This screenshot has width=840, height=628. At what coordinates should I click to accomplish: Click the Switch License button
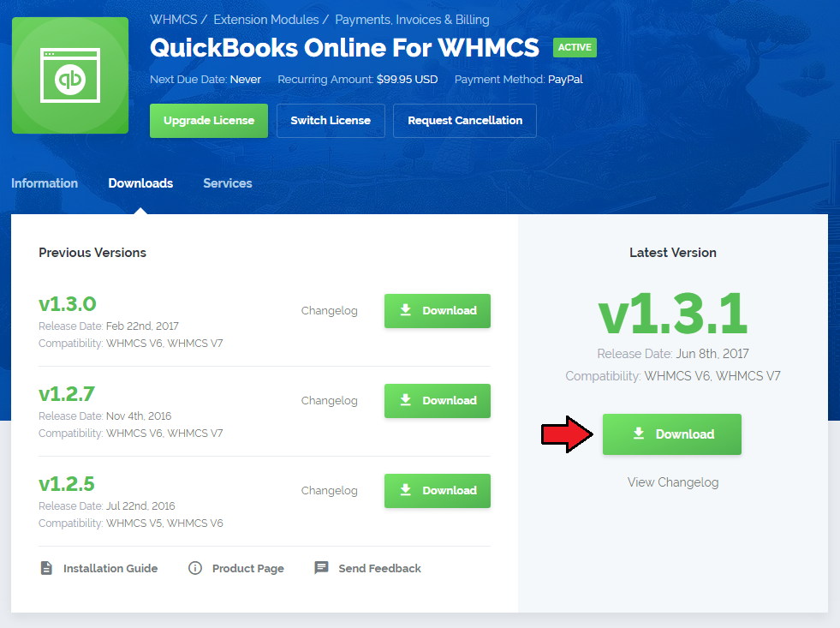tap(331, 121)
